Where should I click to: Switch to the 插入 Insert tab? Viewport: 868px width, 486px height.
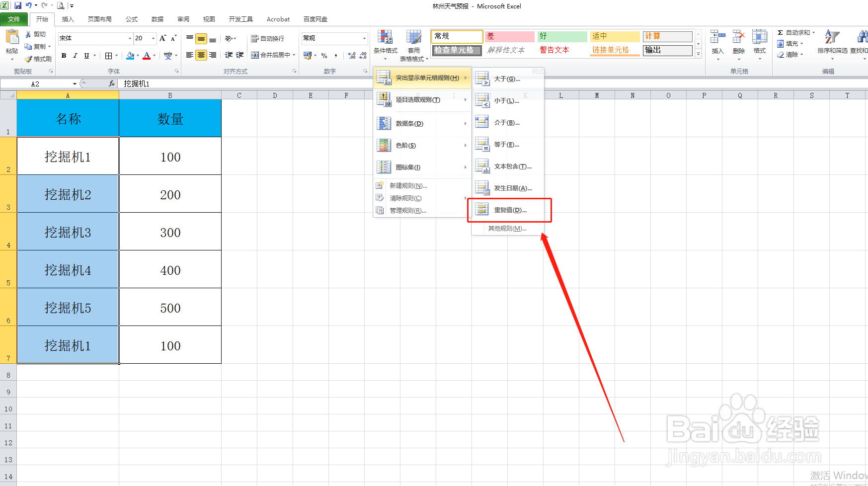coord(68,19)
